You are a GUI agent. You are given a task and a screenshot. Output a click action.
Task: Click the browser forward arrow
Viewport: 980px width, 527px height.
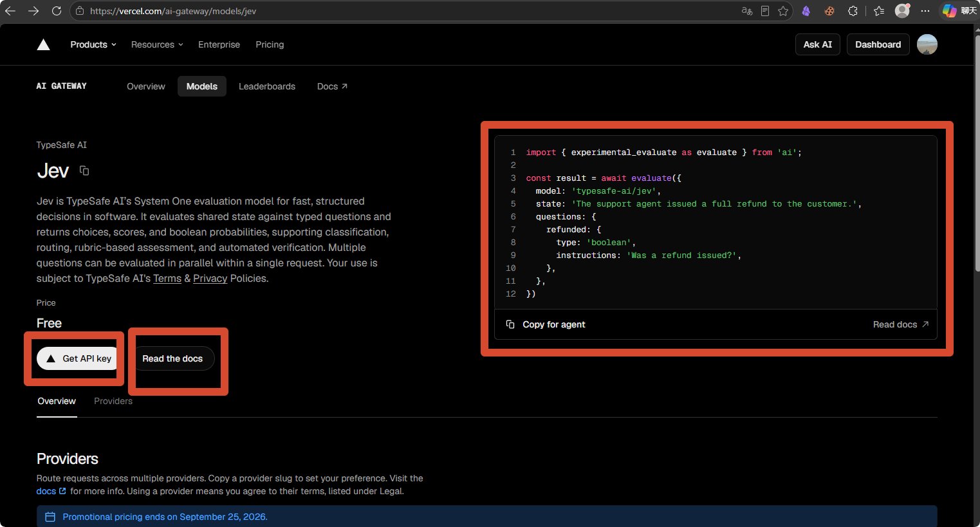pos(33,11)
